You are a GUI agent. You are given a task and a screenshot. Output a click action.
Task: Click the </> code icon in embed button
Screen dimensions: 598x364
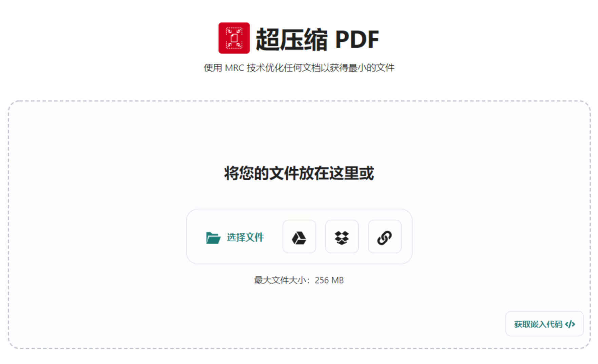[570, 324]
